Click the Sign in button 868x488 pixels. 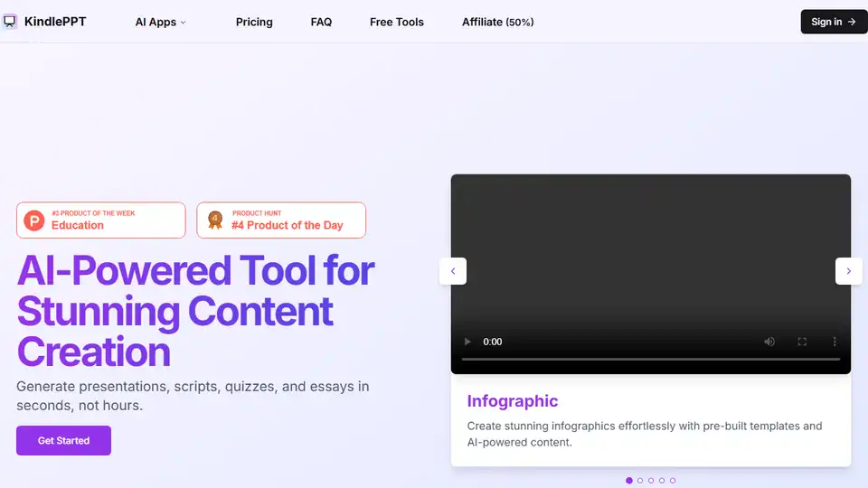(834, 22)
